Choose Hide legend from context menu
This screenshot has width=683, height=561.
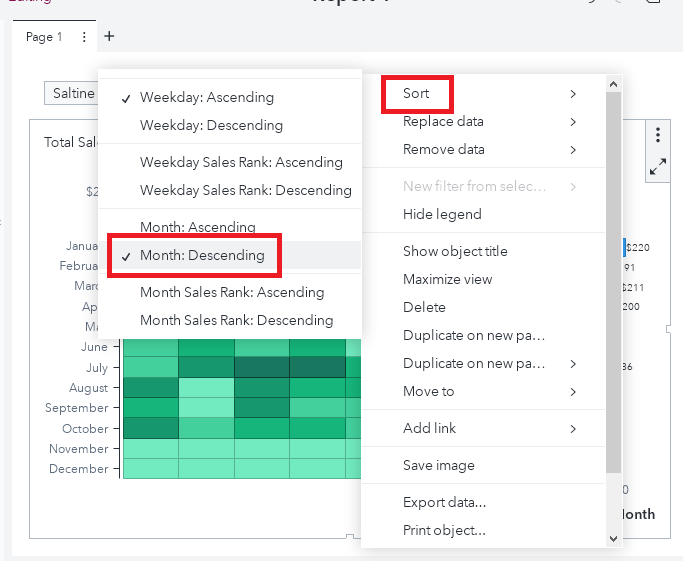coord(442,214)
